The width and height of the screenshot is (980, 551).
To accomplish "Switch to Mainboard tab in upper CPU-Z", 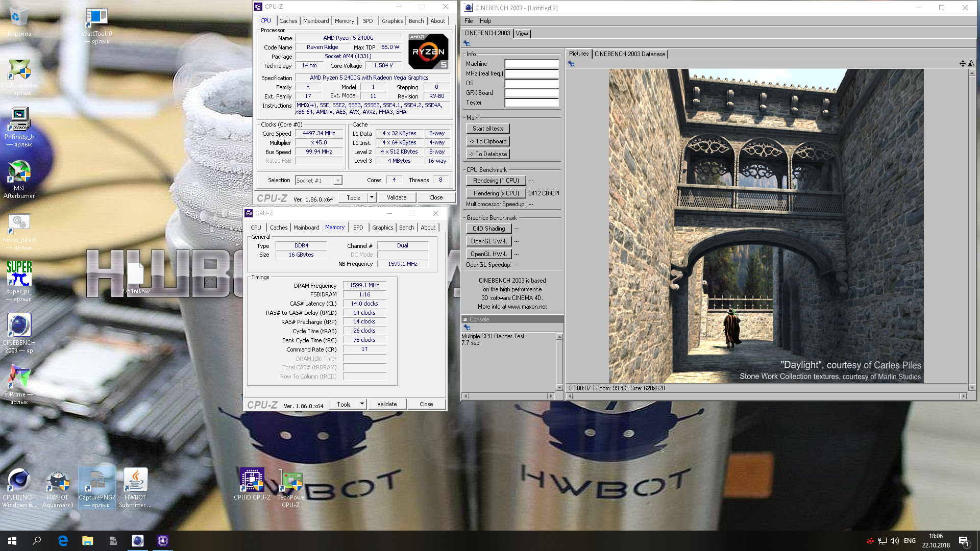I will coord(316,21).
